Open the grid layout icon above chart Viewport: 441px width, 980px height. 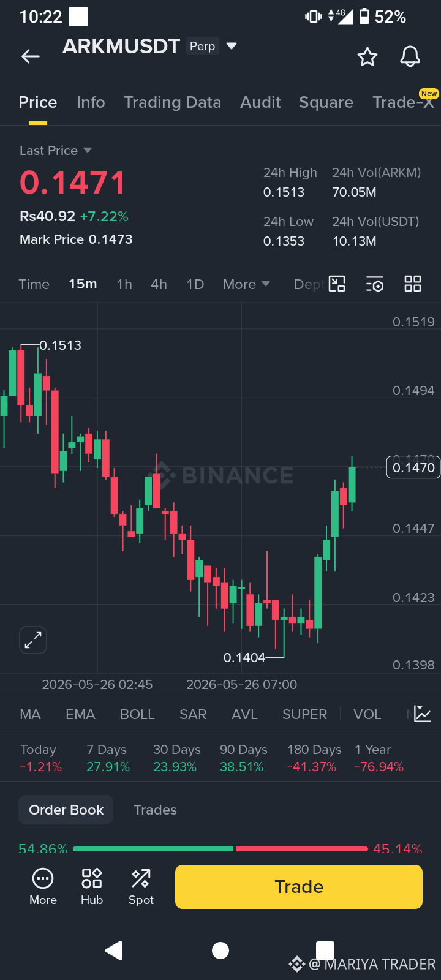click(x=413, y=284)
